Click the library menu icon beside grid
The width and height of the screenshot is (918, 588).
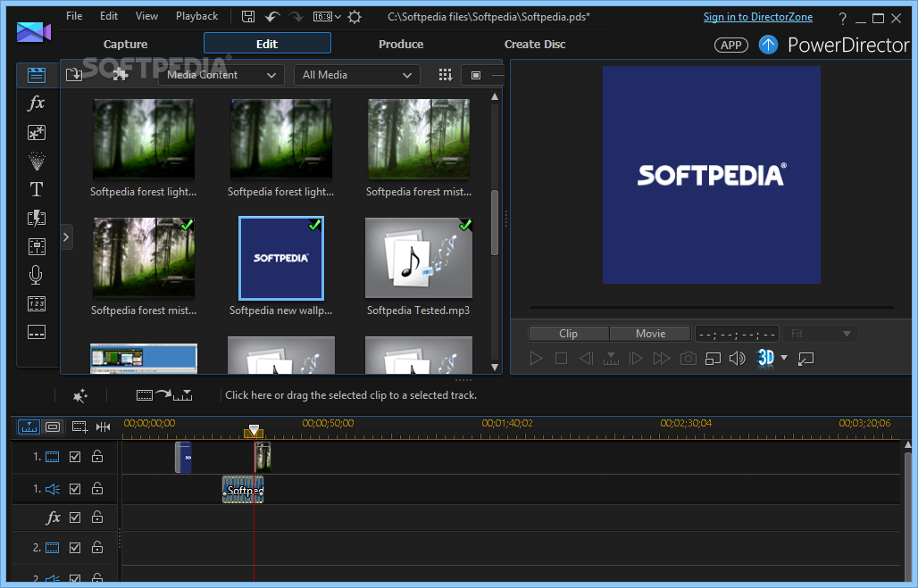pyautogui.click(x=476, y=75)
